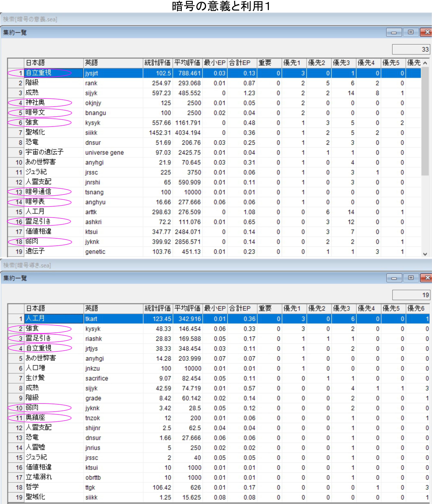Screen dimensions: 432x504
Task: Sort lower table by 平均評価 column header
Action: [187, 308]
